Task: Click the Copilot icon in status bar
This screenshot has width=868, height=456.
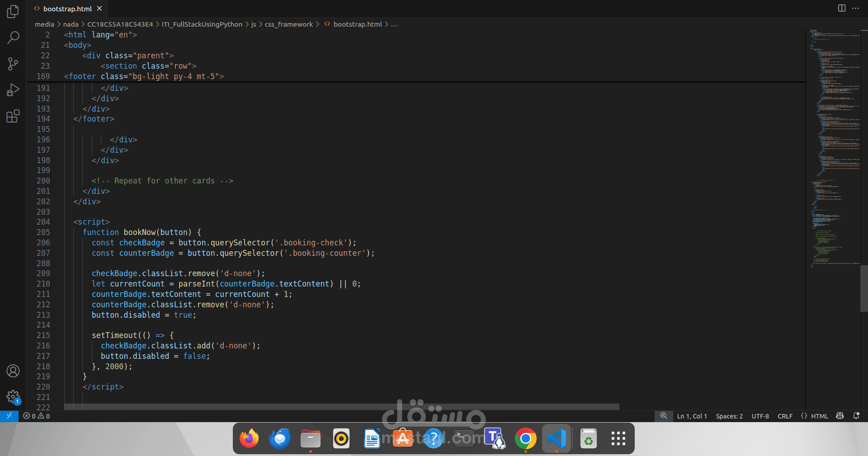Action: pos(840,416)
